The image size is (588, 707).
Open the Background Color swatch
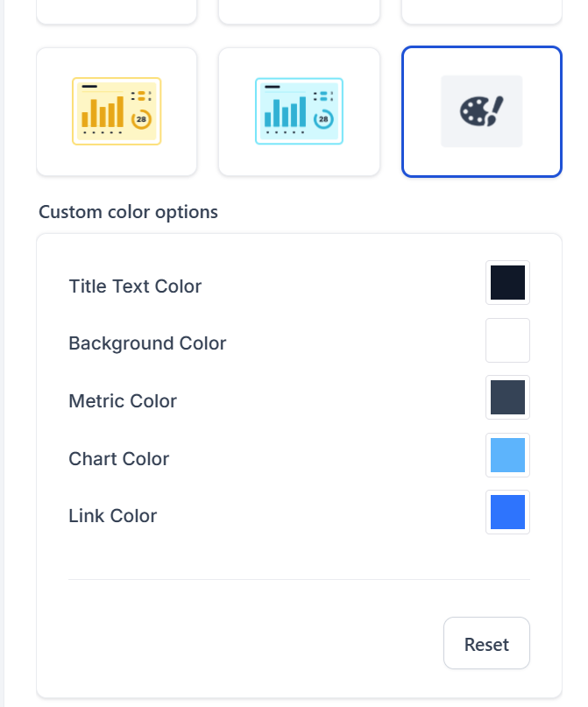point(507,340)
